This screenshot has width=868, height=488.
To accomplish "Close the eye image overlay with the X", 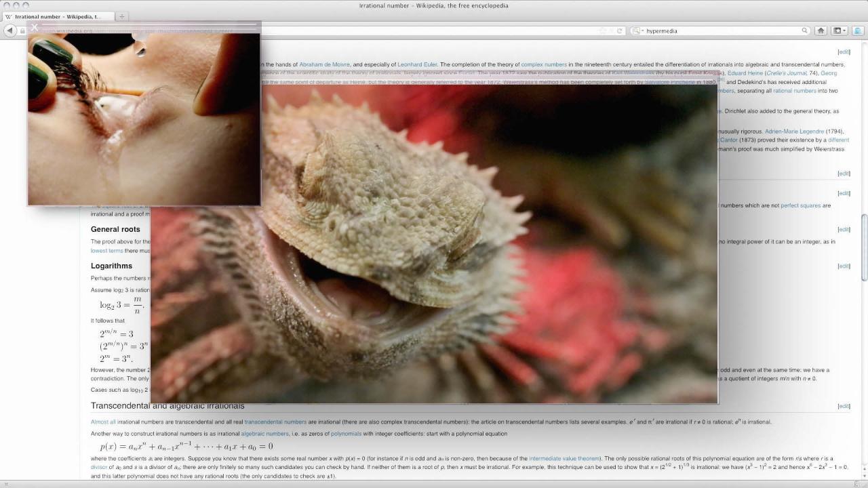I will coord(35,27).
